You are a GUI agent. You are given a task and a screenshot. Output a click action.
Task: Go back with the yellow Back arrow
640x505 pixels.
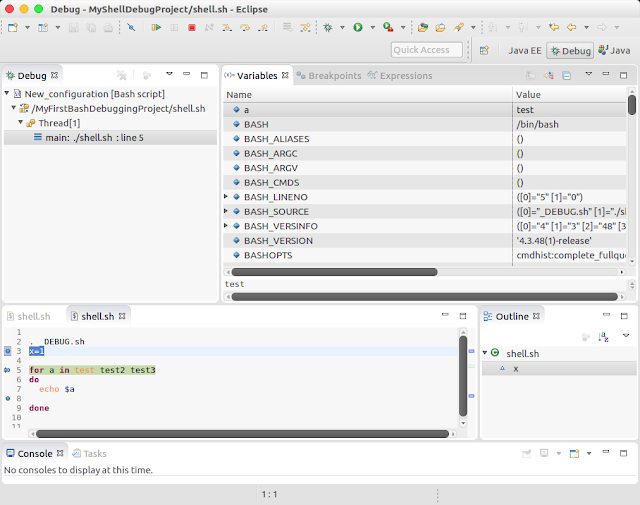(571, 27)
